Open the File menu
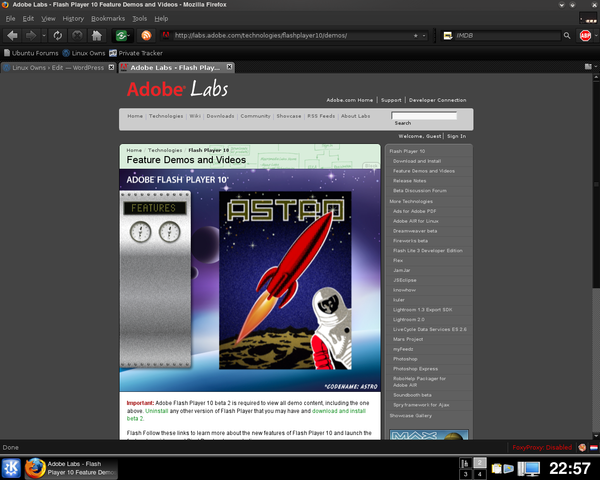Image resolution: width=600 pixels, height=480 pixels. coord(10,18)
